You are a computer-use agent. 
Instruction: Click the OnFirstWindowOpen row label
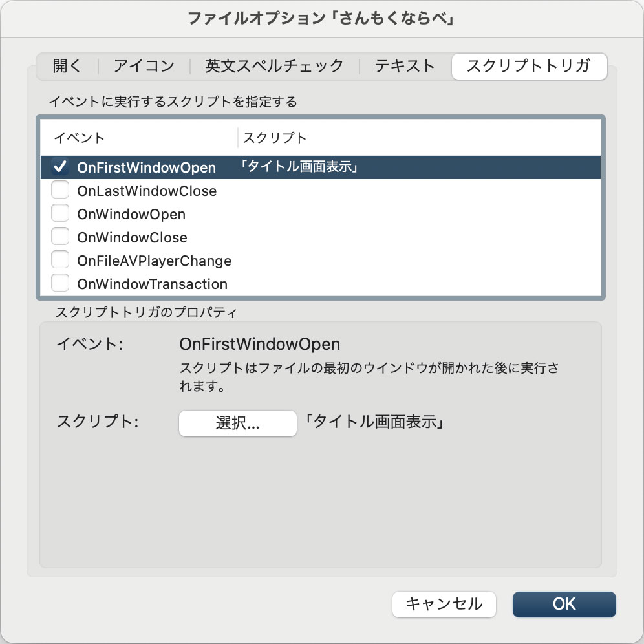pyautogui.click(x=147, y=167)
